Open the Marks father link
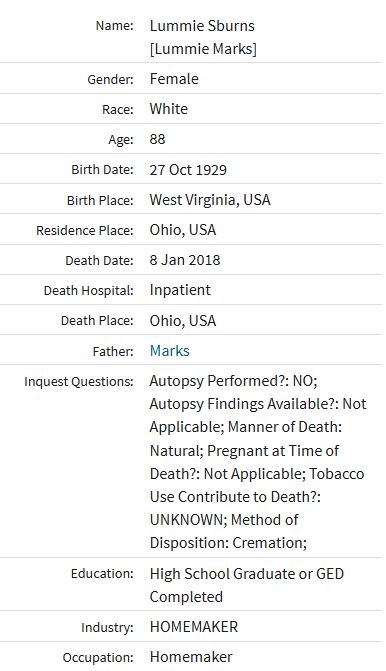The image size is (386, 671). (x=169, y=351)
